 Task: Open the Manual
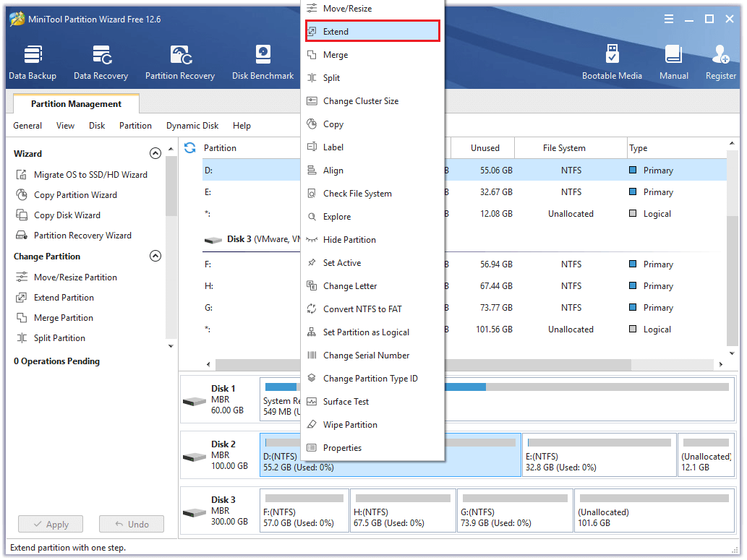pyautogui.click(x=674, y=63)
